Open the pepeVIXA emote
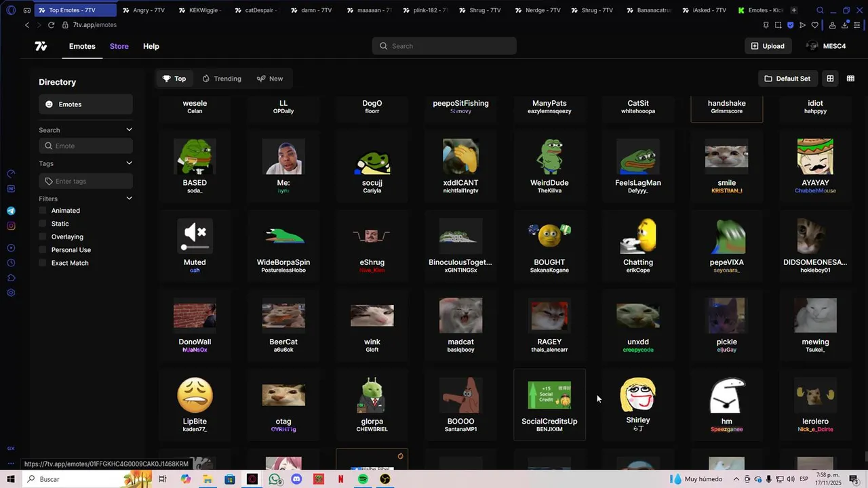This screenshot has height=488, width=868. click(727, 245)
